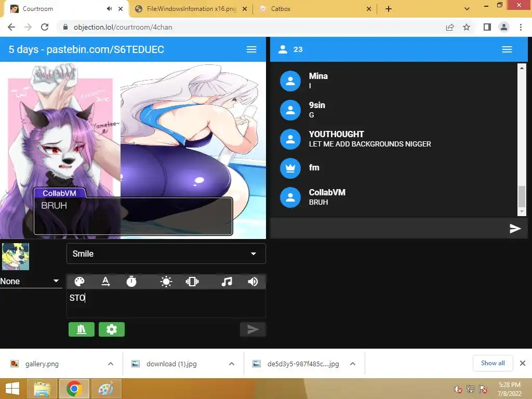532x399 pixels.
Task: Click the character avatar thumbnail
Action: [15, 257]
